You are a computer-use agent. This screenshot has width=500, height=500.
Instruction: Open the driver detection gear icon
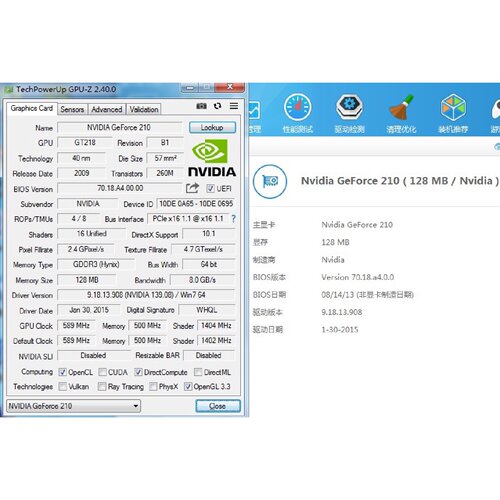coord(349,107)
